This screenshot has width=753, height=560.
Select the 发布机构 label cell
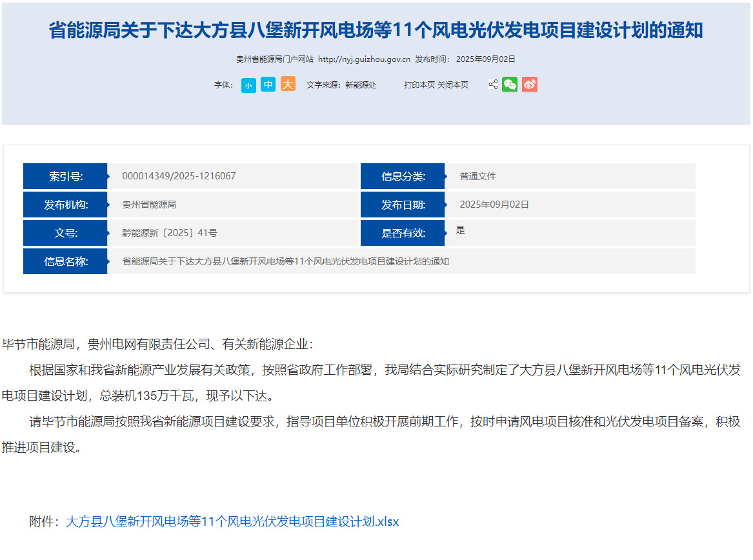(x=65, y=205)
